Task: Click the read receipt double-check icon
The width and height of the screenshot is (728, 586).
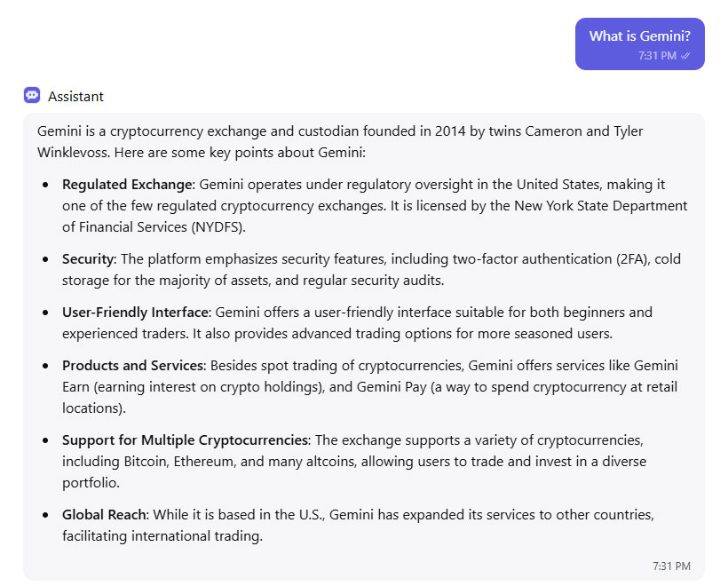Action: (x=685, y=56)
